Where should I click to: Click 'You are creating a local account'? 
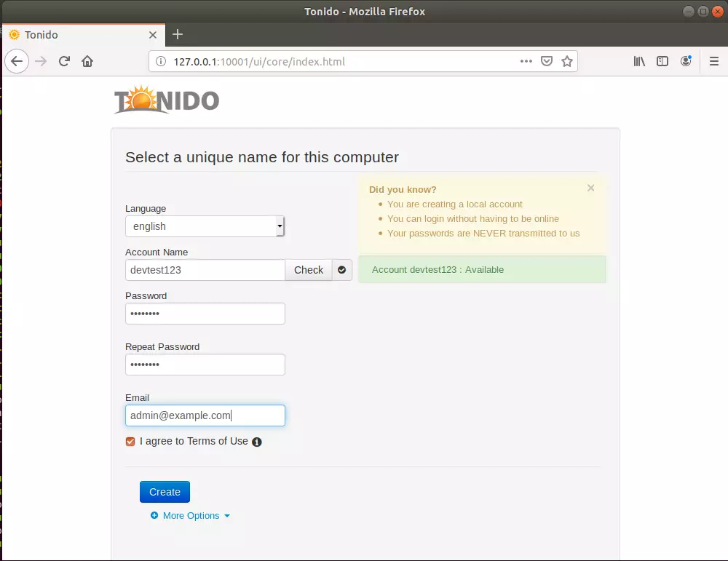(x=454, y=204)
